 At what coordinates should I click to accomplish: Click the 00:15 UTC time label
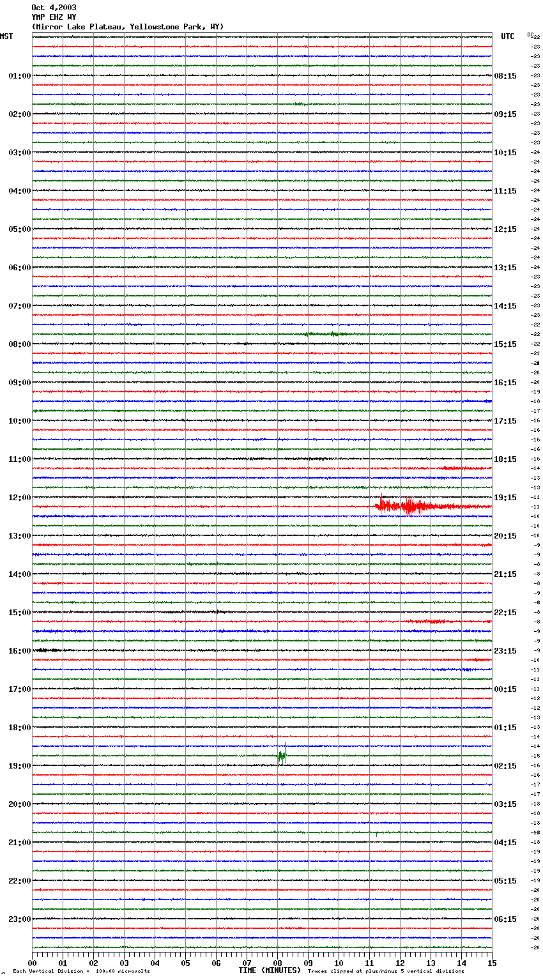pos(505,689)
